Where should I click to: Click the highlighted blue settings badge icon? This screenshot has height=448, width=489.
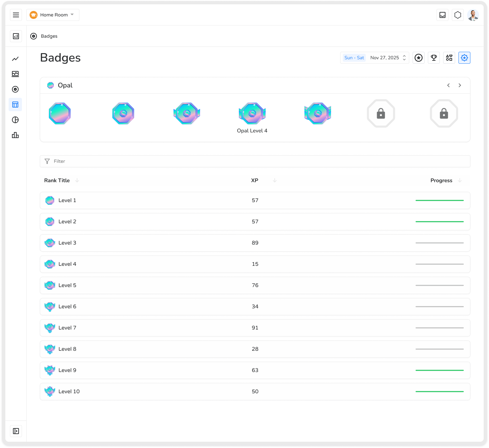(464, 58)
